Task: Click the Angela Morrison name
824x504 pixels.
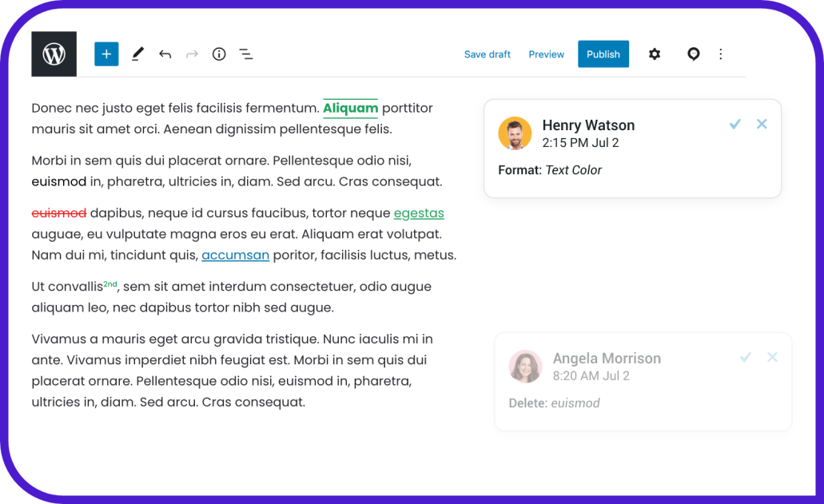Action: tap(607, 358)
